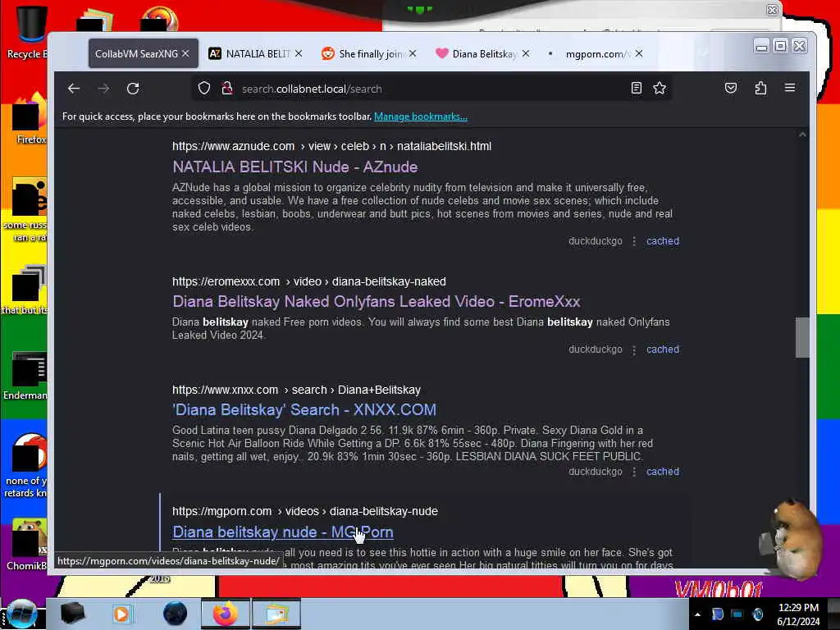This screenshot has height=630, width=840.
Task: Click the scrollbar thumb on the results page
Action: coord(801,337)
